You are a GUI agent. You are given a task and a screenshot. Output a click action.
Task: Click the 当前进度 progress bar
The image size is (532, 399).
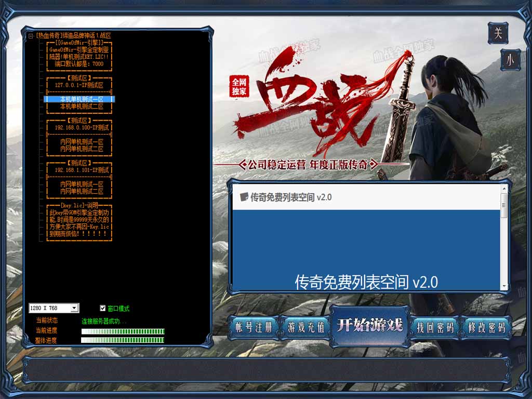tap(123, 331)
